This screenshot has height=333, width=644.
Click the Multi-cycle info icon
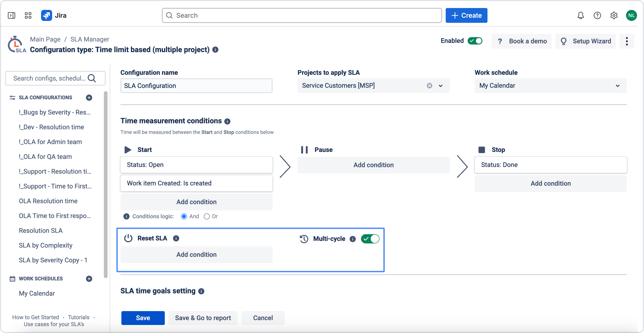click(353, 239)
